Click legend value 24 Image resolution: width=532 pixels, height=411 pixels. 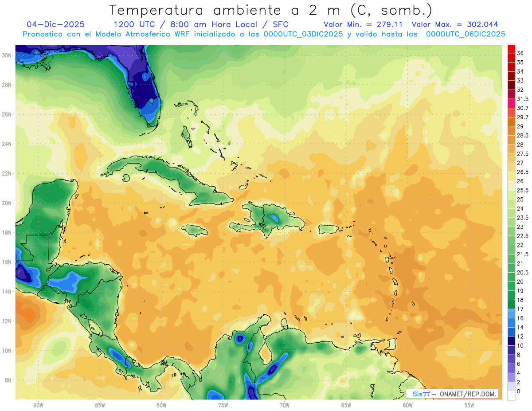tap(520, 208)
